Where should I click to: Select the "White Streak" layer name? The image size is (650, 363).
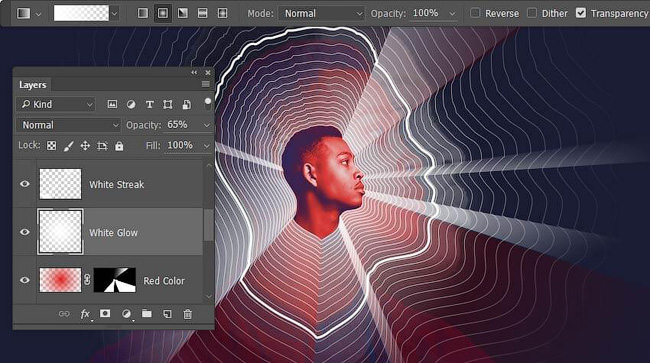pos(117,184)
